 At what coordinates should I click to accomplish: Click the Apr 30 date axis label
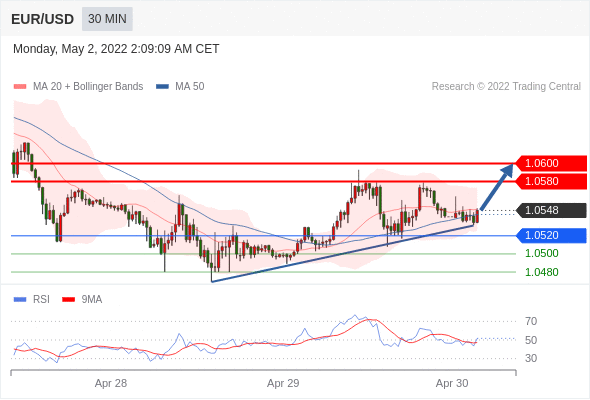tap(452, 383)
